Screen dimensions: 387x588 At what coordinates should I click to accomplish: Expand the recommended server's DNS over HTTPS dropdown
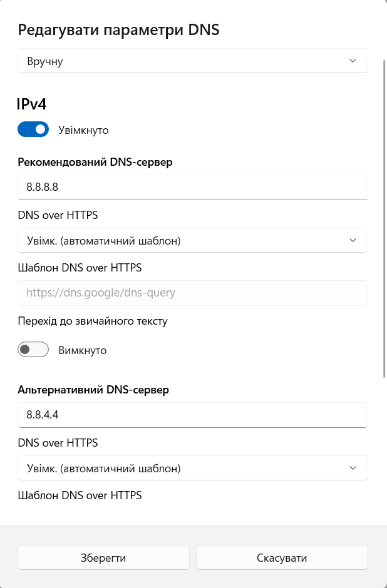click(193, 240)
